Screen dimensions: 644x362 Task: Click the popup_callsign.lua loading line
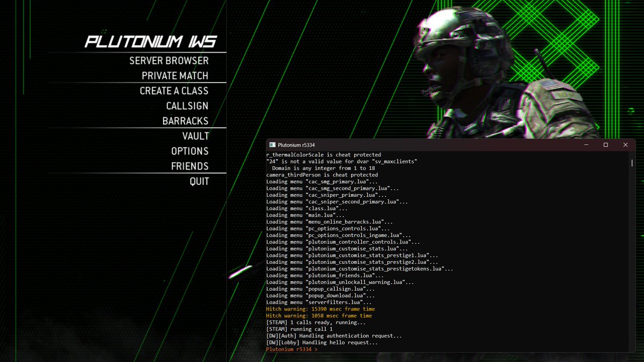(x=320, y=289)
